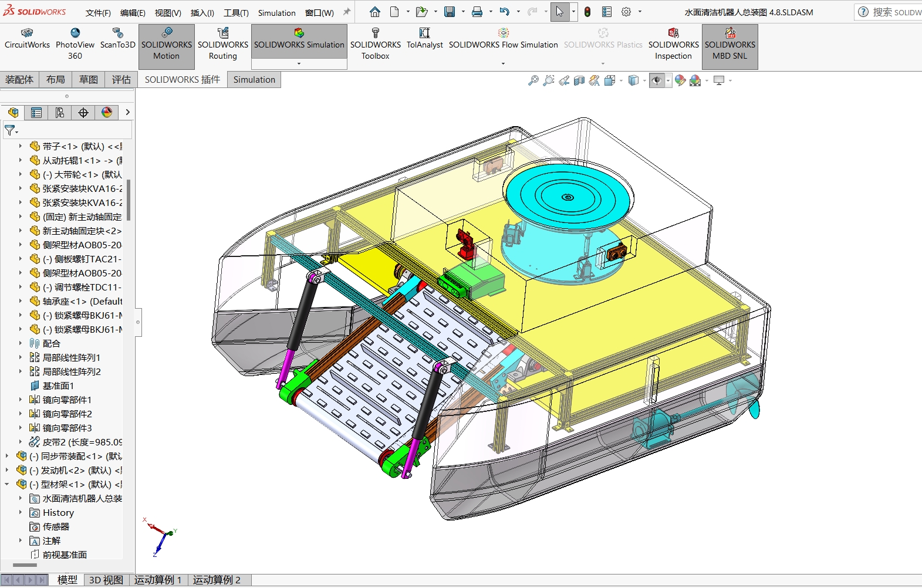The height and width of the screenshot is (588, 922).
Task: Open the feature tree filter dropdown
Action: coord(11,130)
